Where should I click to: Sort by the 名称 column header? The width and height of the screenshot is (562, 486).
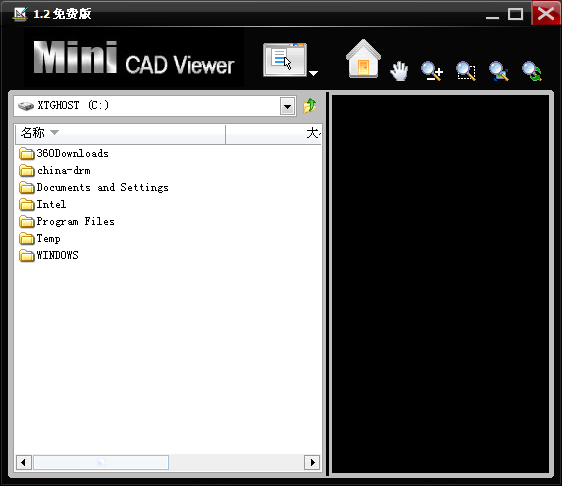[120, 133]
